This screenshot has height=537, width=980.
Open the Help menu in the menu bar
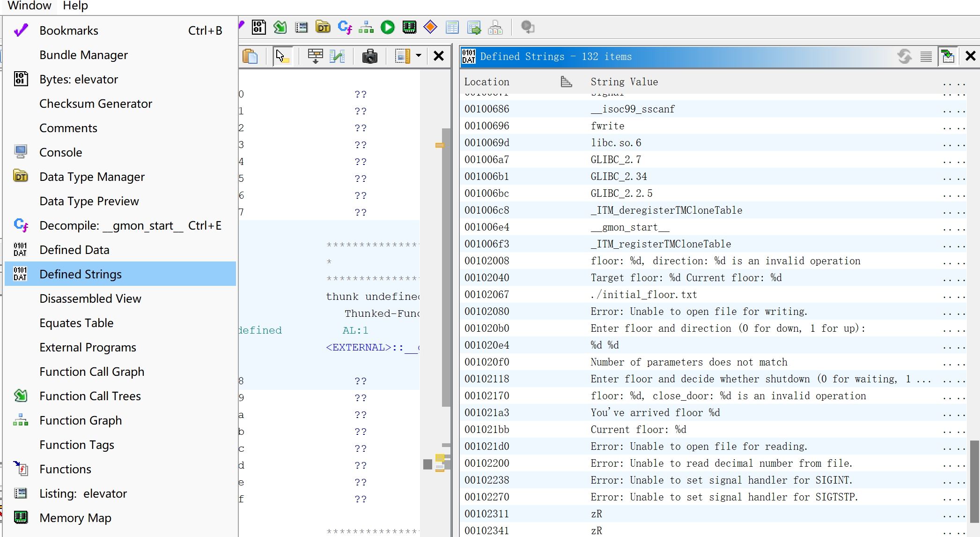tap(75, 6)
